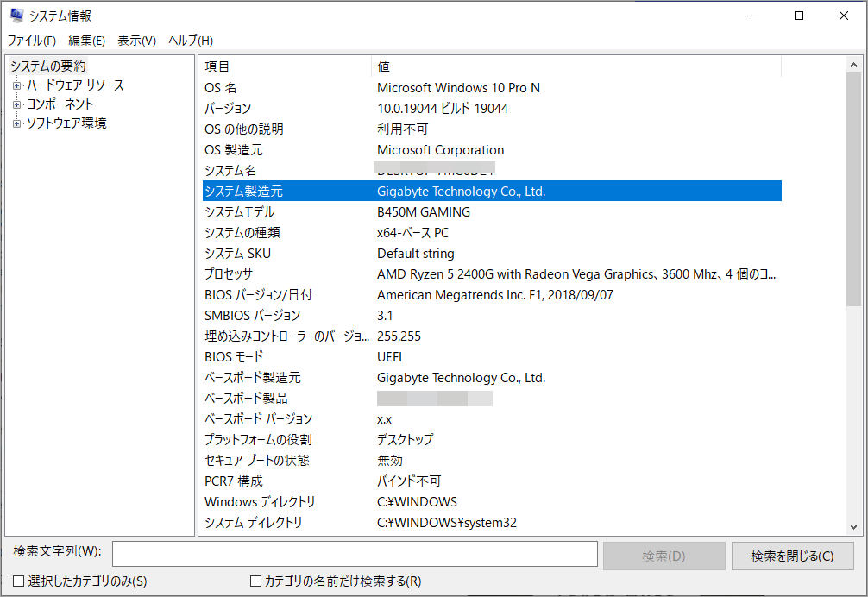Select the ベースボード製造元 row
The width and height of the screenshot is (868, 597).
tap(492, 377)
